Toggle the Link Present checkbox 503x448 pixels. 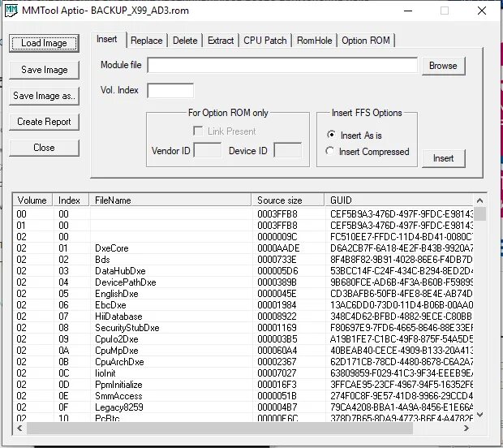198,131
